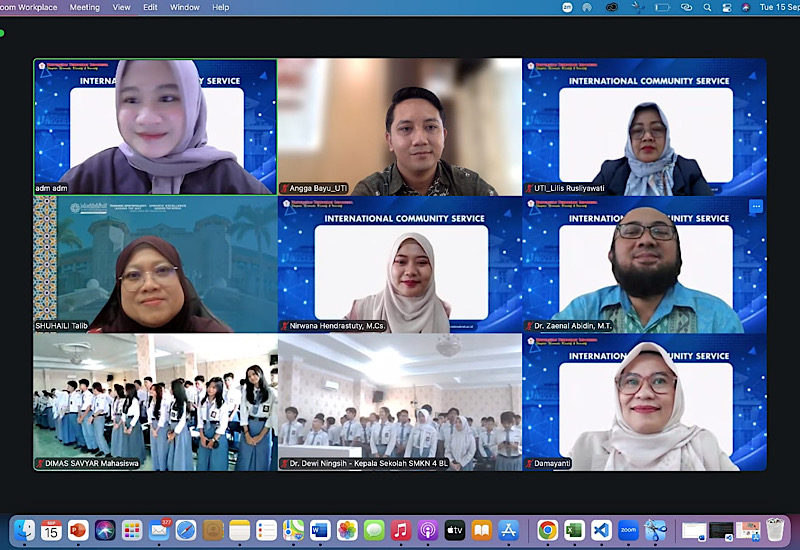Open the Zoom Workplace app menu
800x550 pixels.
(x=29, y=7)
